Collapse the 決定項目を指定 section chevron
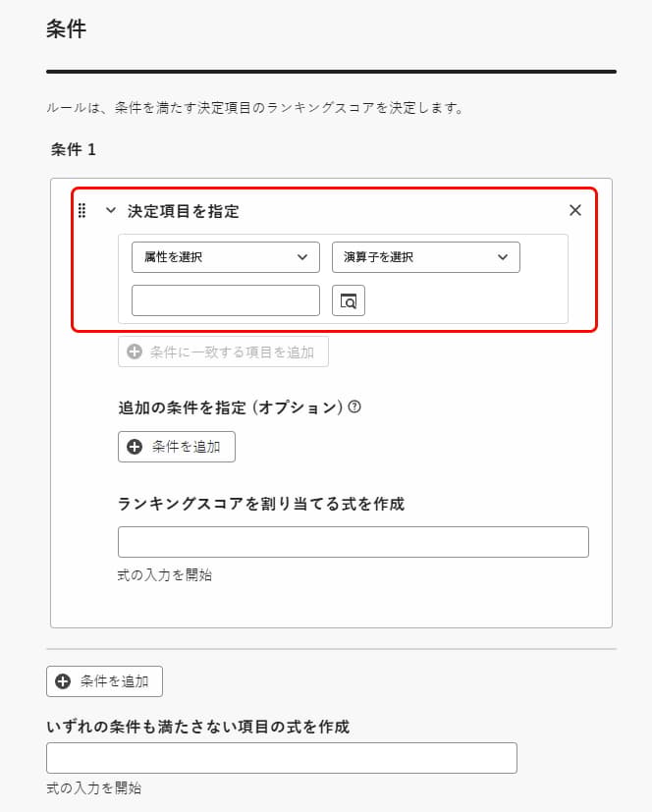This screenshot has height=812, width=652. [111, 210]
